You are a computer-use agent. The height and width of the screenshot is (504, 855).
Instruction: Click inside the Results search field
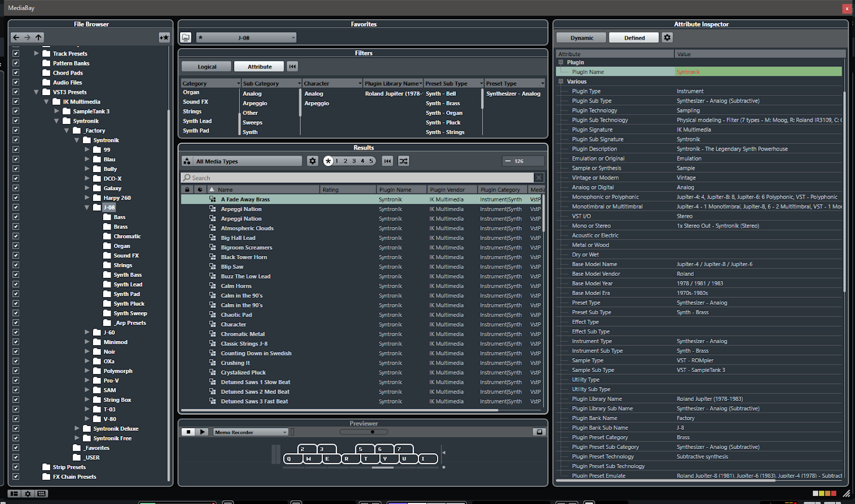[357, 177]
